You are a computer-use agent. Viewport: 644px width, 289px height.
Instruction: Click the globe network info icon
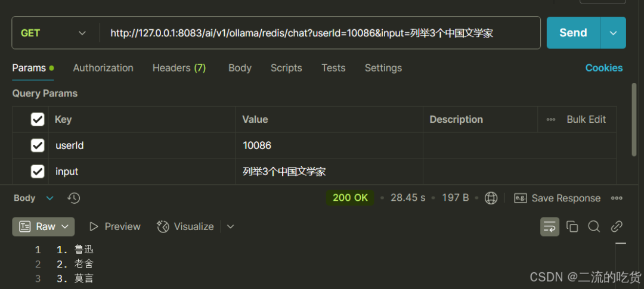point(491,198)
